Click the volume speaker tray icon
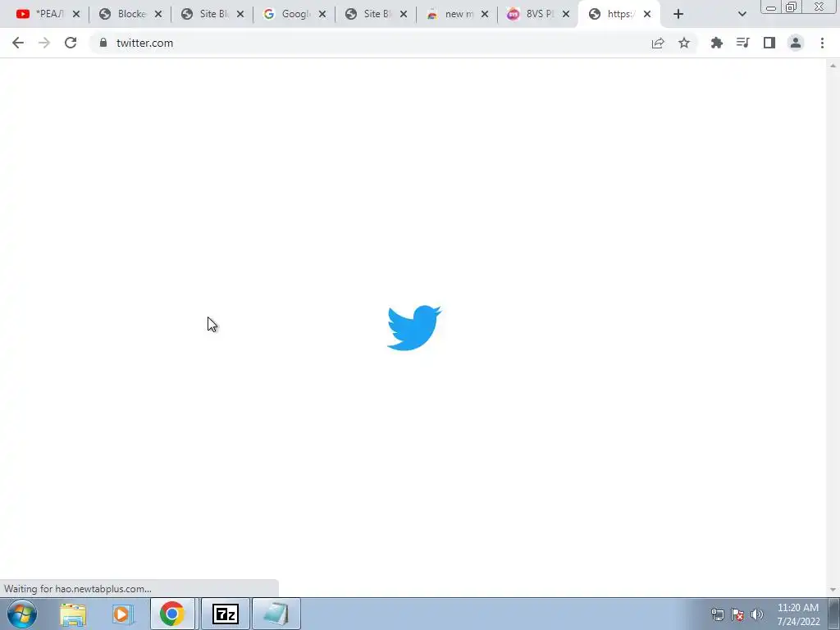Screen dimensions: 840x630 coord(757,614)
